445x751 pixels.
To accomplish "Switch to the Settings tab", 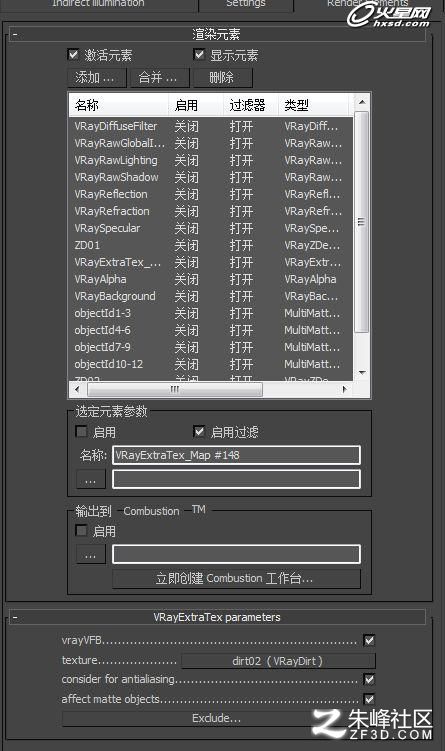I will [246, 5].
